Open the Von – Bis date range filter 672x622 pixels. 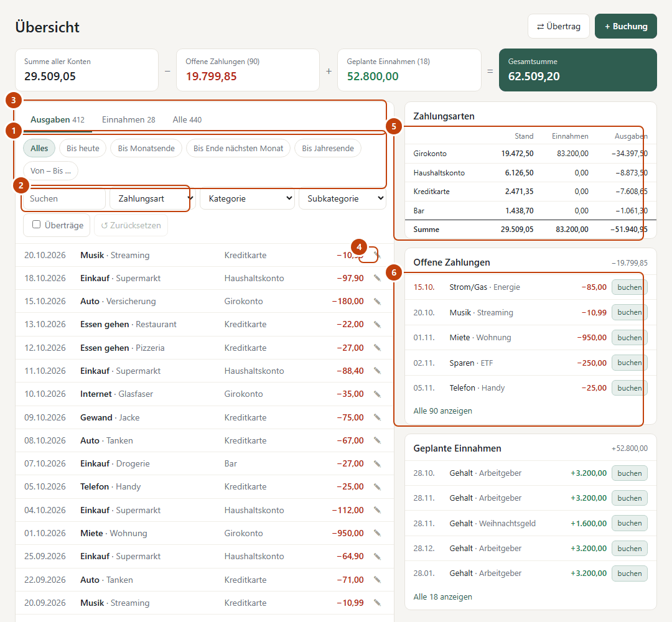tap(50, 170)
